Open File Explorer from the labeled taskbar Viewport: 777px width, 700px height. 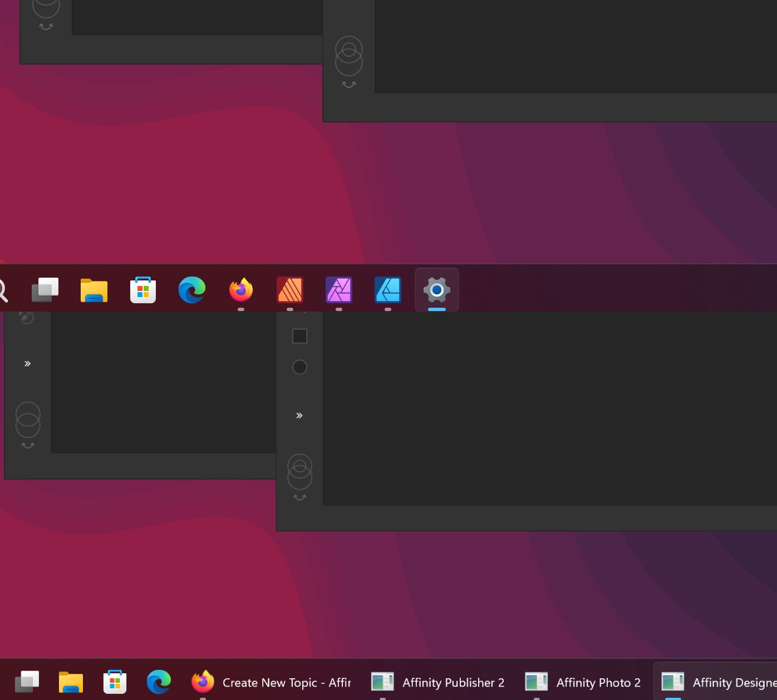tap(71, 682)
